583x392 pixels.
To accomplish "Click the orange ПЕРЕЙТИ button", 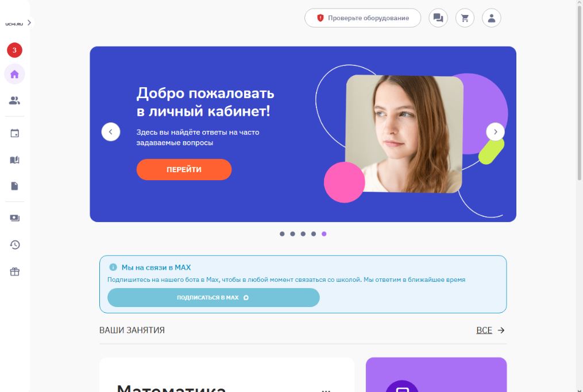I will (184, 169).
